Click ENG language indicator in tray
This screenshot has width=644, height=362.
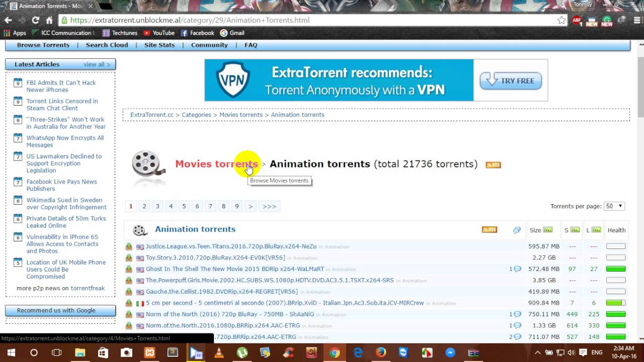(x=597, y=352)
